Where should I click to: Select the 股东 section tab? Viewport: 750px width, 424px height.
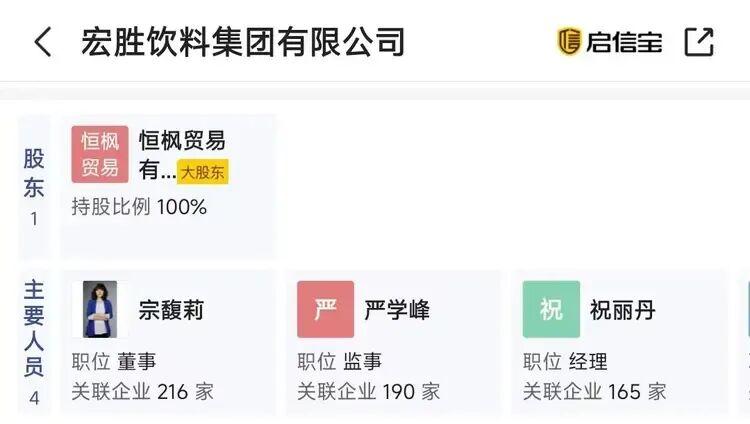[x=34, y=187]
